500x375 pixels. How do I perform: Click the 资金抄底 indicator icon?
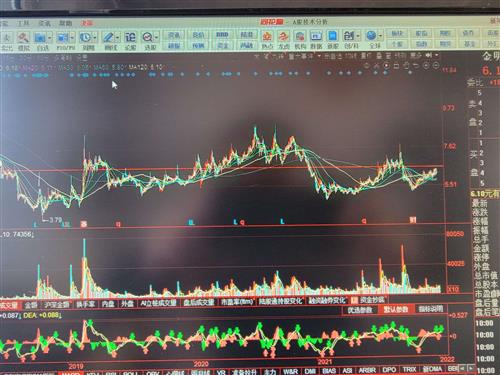pos(354,300)
